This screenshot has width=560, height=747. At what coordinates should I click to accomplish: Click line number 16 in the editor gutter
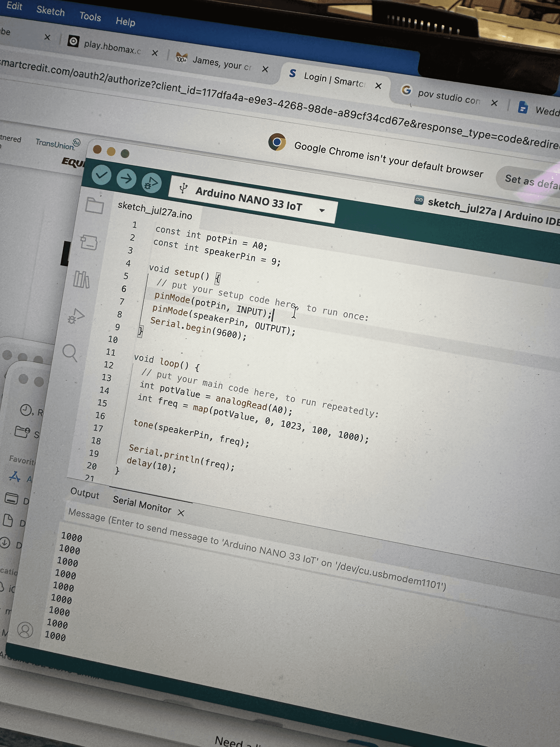point(101,415)
